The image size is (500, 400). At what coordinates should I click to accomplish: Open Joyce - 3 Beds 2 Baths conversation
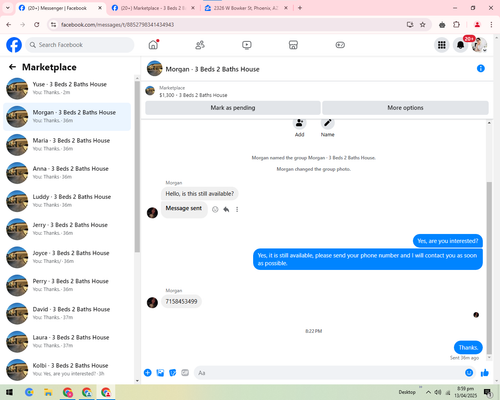[x=67, y=257]
